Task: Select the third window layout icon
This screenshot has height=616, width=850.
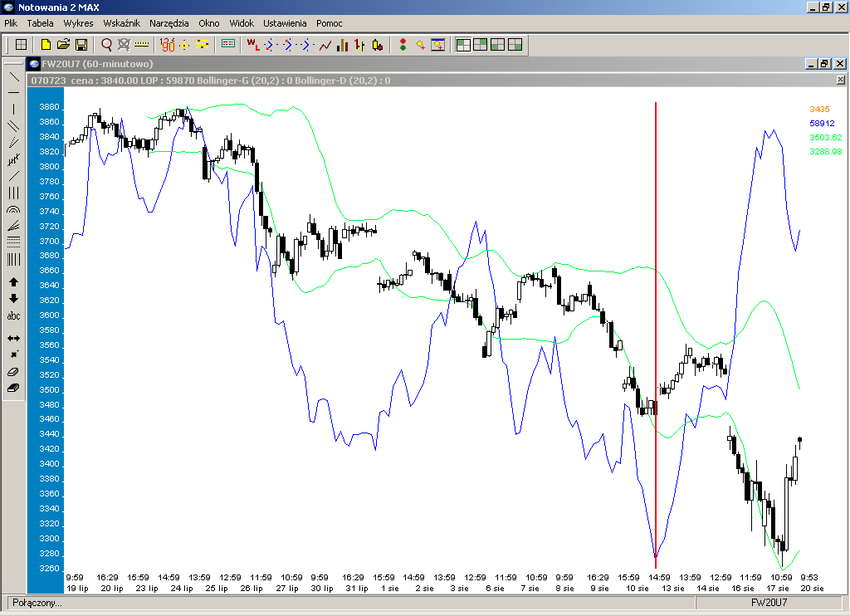Action: click(498, 45)
